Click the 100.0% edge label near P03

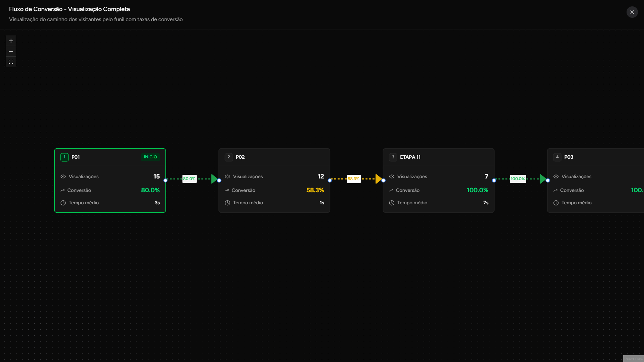coord(518,179)
